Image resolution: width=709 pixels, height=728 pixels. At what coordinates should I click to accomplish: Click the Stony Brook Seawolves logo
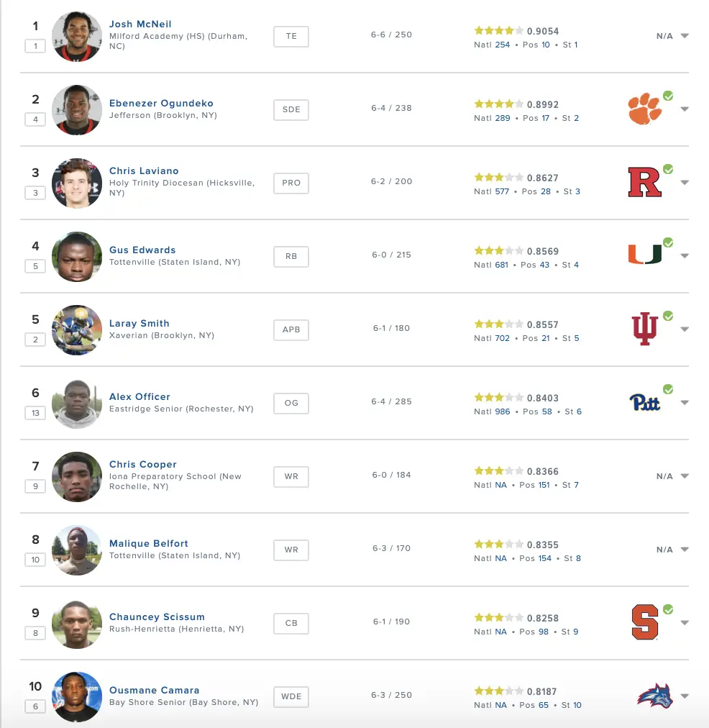click(655, 696)
